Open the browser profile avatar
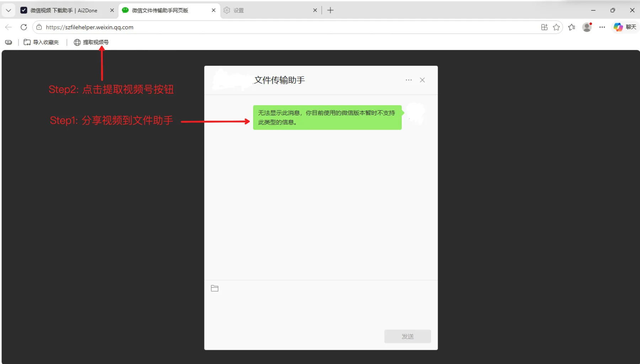The image size is (640, 364). [x=587, y=27]
